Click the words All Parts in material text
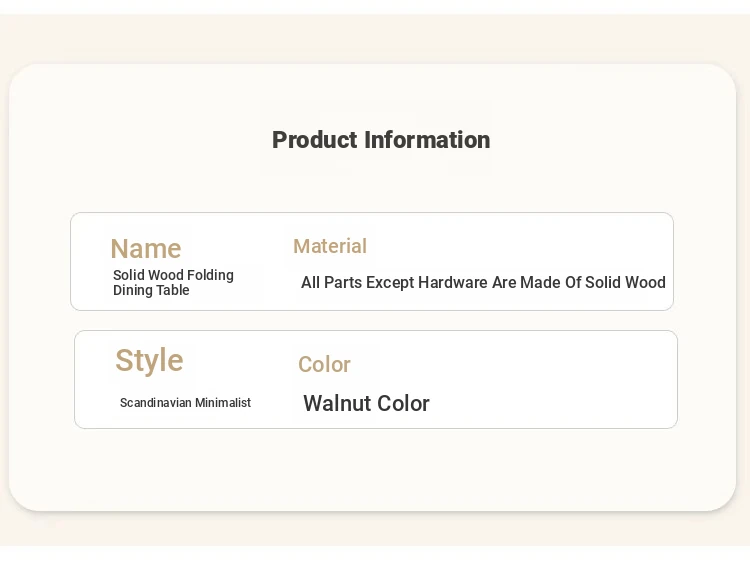This screenshot has height=579, width=750. tap(331, 282)
